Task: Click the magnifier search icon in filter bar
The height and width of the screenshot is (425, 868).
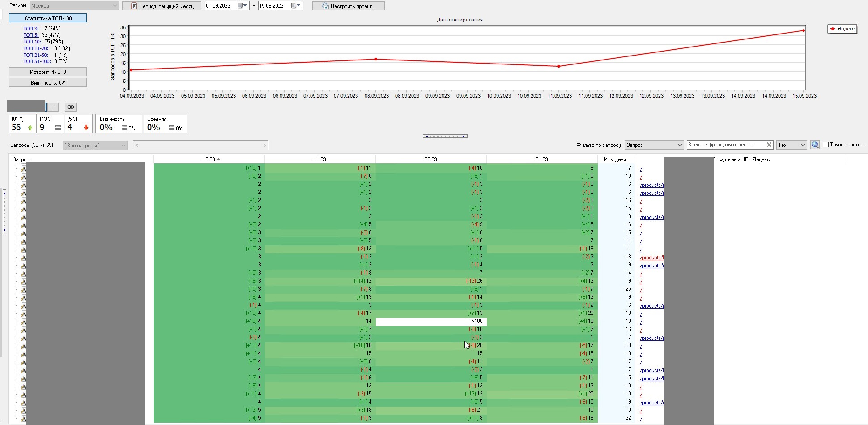Action: [815, 145]
